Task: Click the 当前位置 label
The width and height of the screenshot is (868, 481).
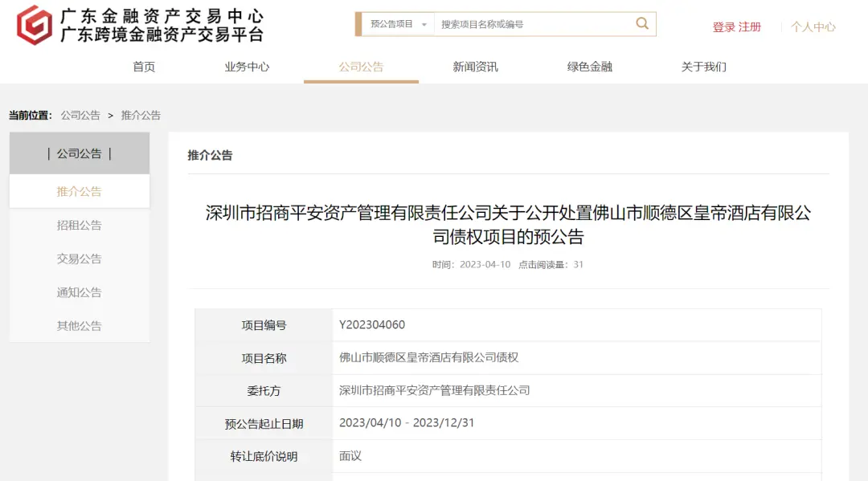Action: click(x=30, y=116)
